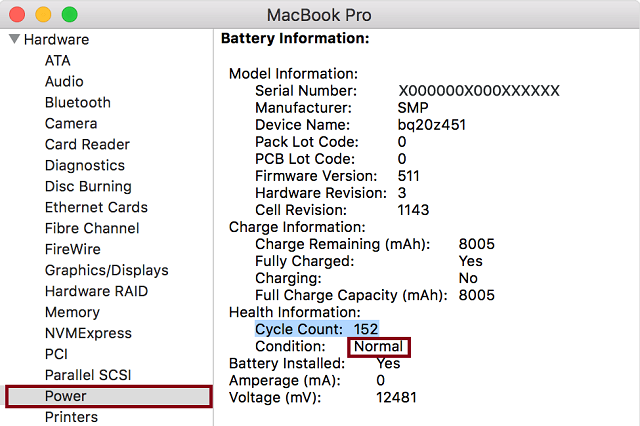
Task: Choose Camera from the sidebar
Action: pos(71,123)
